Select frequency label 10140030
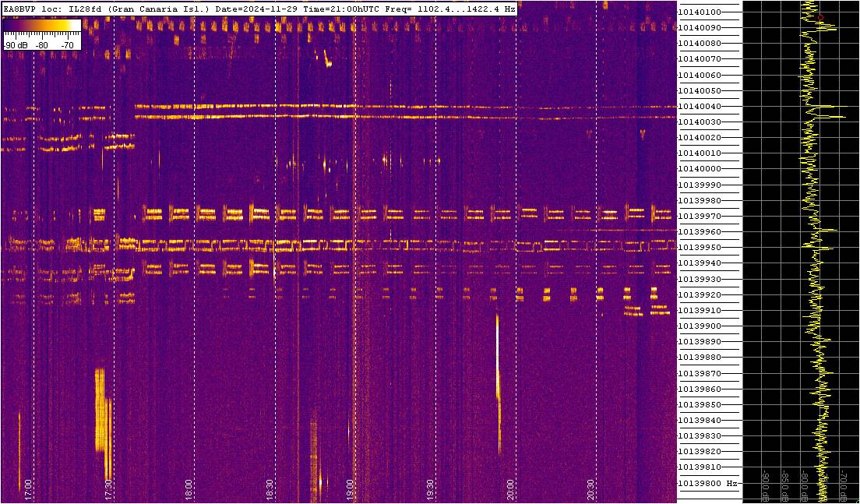860x504 pixels. (700, 122)
